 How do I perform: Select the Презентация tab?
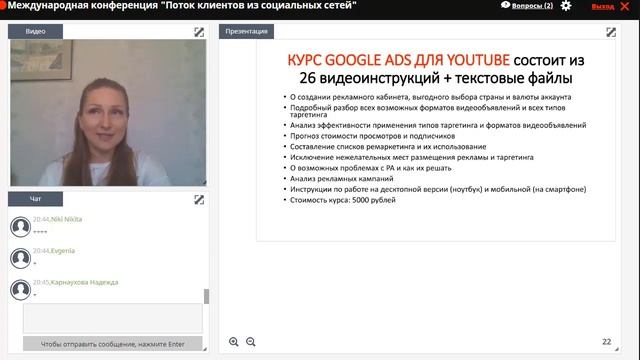(246, 31)
